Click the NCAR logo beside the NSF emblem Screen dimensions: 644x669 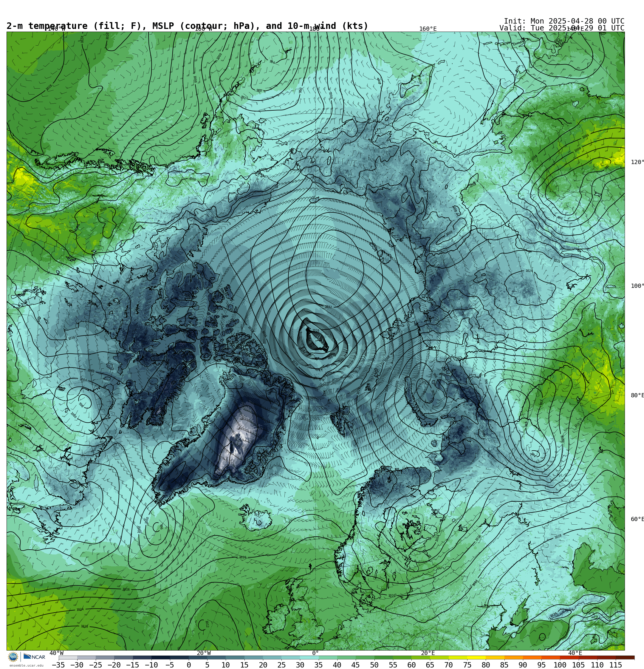(x=34, y=657)
